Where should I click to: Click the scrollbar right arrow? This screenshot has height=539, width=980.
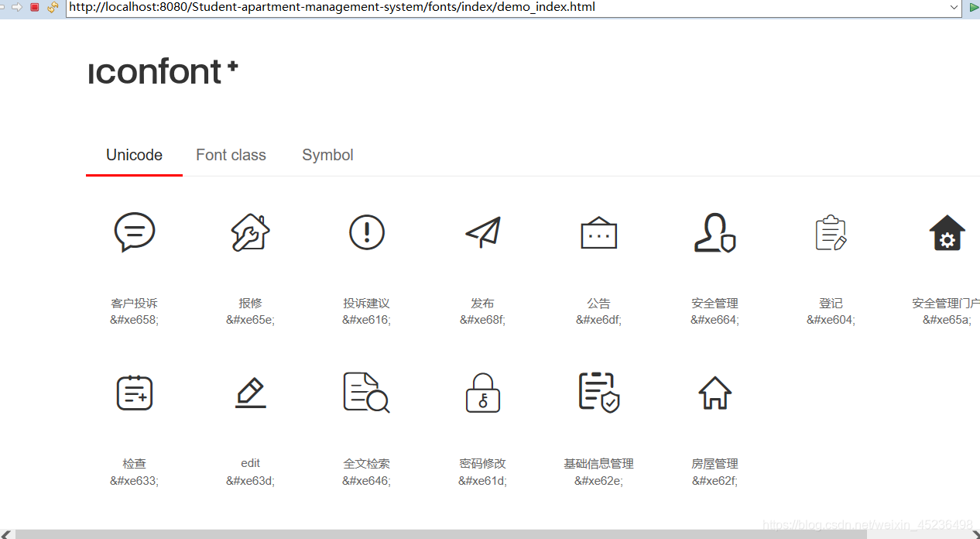pos(975,534)
